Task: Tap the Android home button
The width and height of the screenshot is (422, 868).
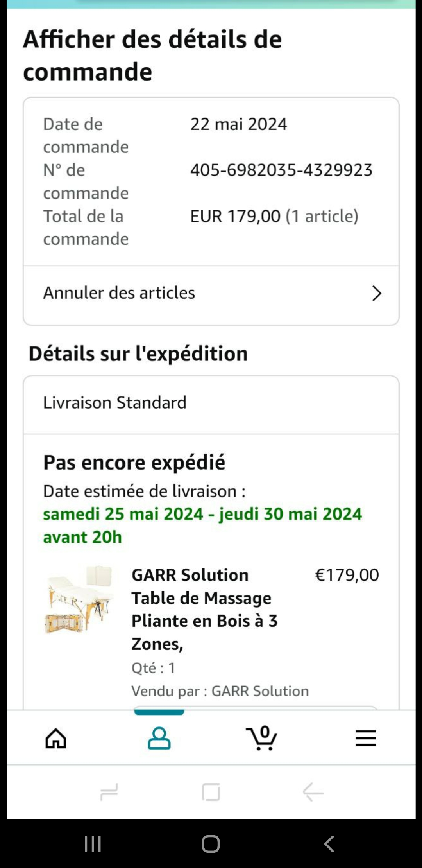Action: pos(211,844)
